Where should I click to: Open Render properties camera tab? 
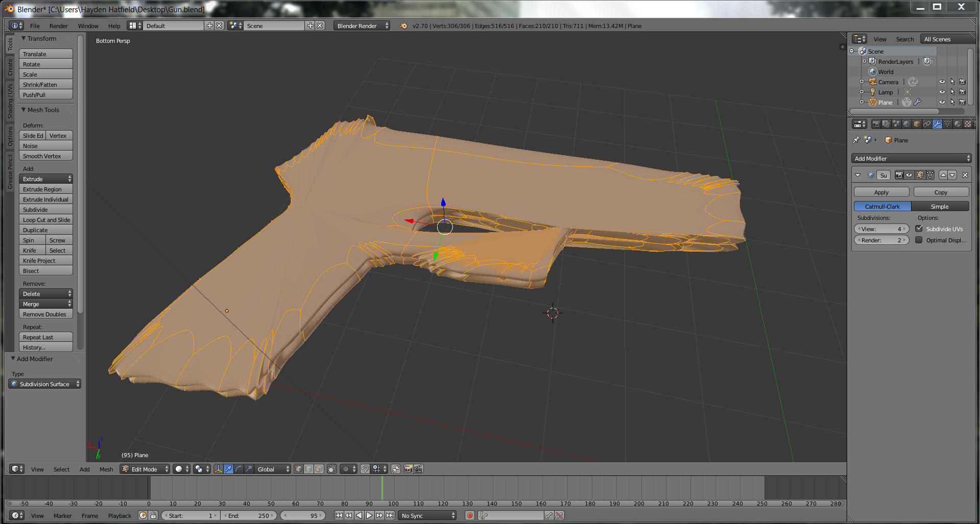point(876,124)
